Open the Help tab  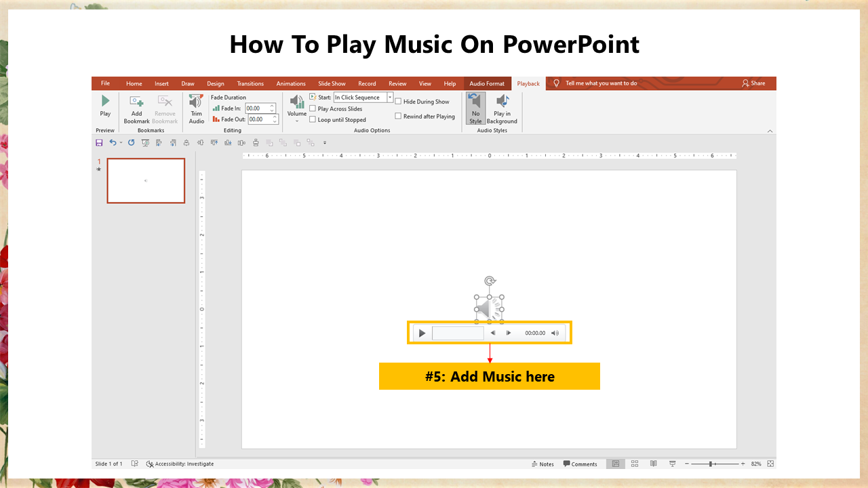[x=450, y=83]
